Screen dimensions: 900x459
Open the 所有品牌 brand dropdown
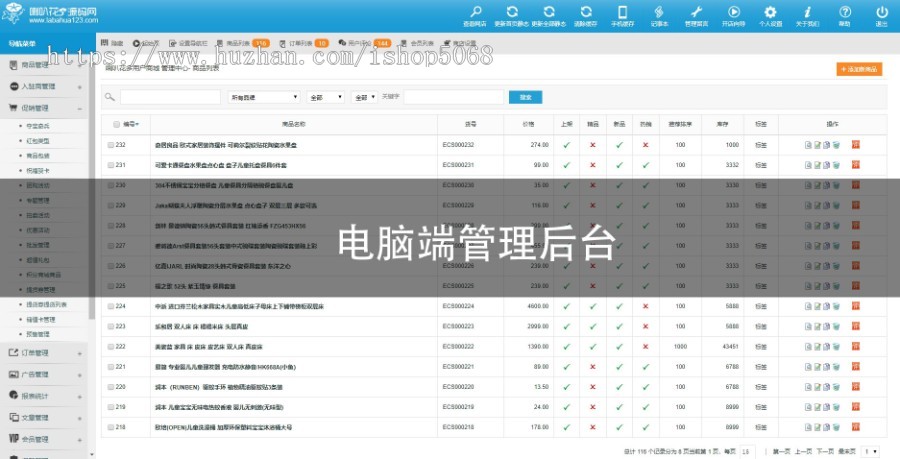point(264,98)
